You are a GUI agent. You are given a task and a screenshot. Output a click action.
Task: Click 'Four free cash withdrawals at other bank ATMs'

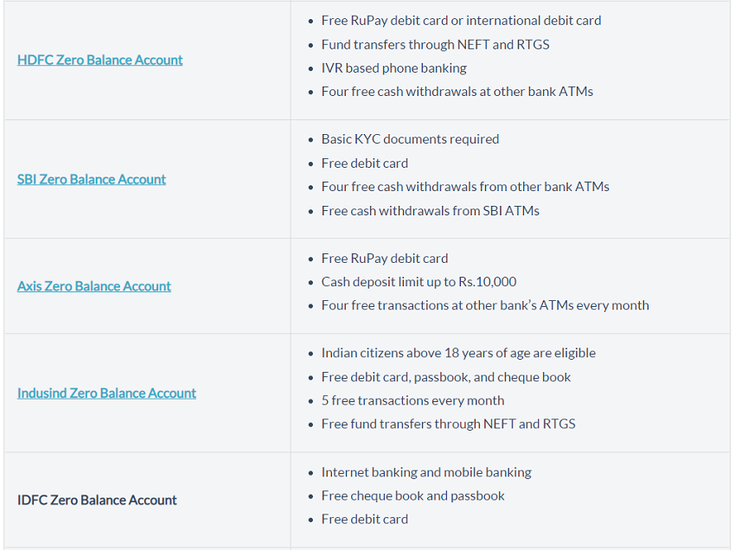coord(457,91)
